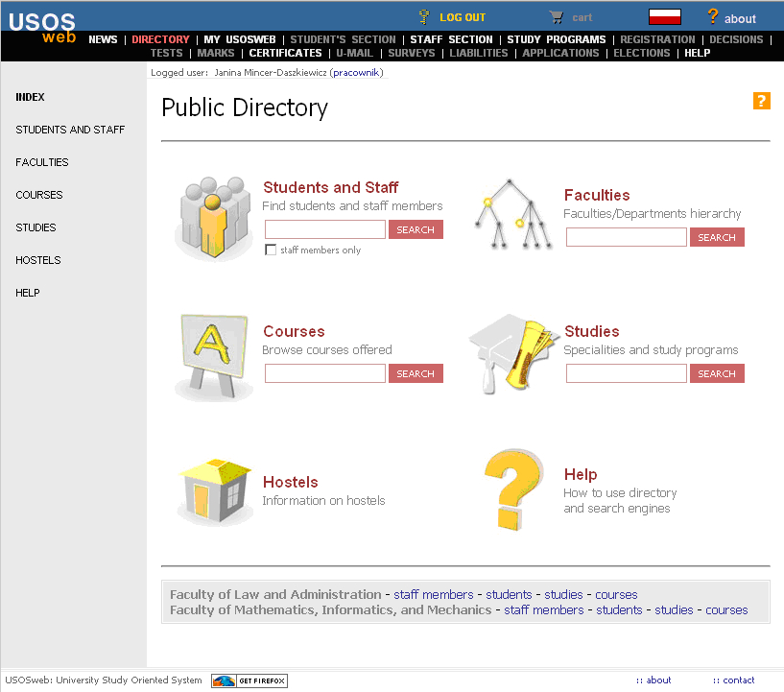The width and height of the screenshot is (784, 692).
Task: Open the U-MAIL menu item
Action: [x=354, y=53]
